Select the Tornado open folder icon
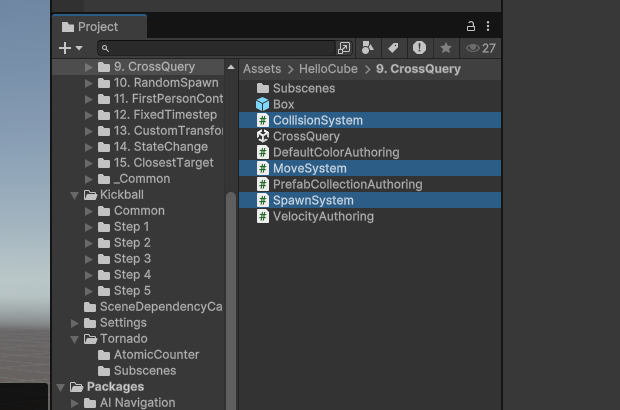The height and width of the screenshot is (410, 620). (90, 339)
